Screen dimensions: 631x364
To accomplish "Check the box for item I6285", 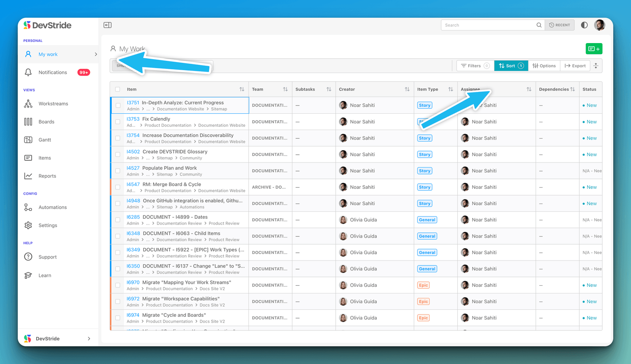I will [118, 220].
